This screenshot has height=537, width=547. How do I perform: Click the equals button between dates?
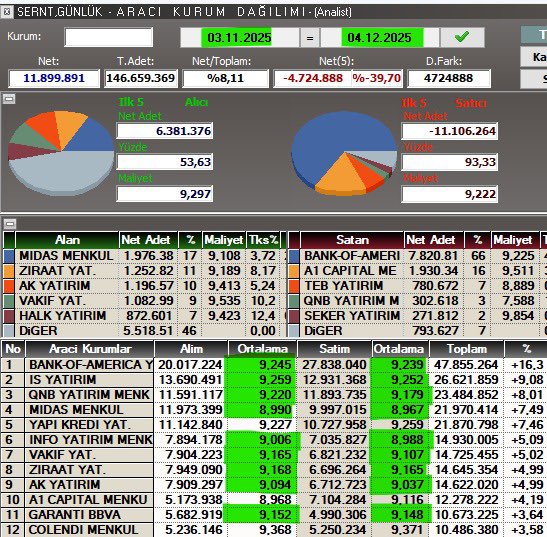pos(310,38)
